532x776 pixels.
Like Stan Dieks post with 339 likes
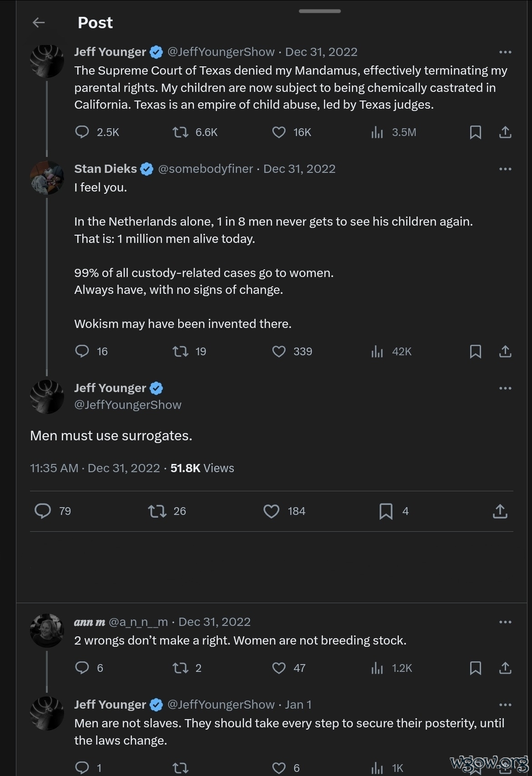[279, 351]
